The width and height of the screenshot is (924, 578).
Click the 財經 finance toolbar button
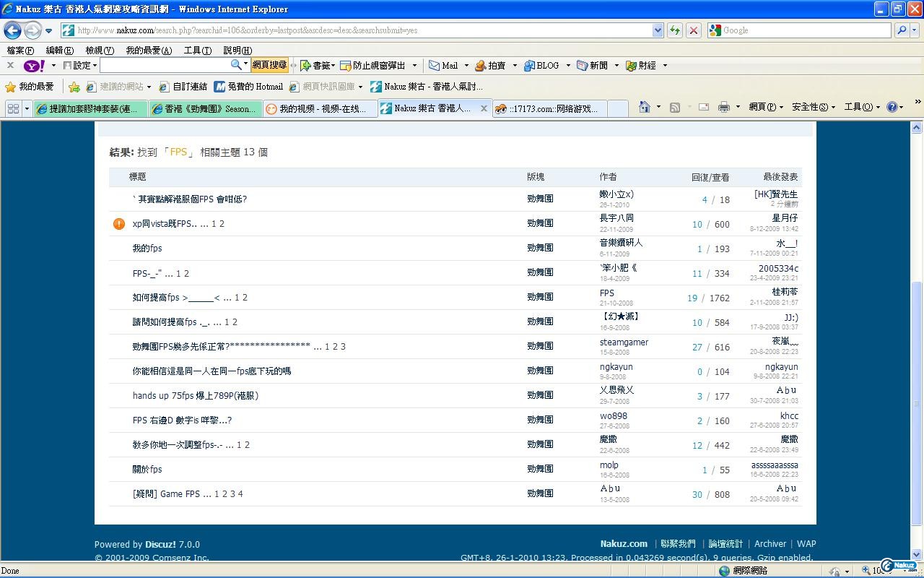641,65
